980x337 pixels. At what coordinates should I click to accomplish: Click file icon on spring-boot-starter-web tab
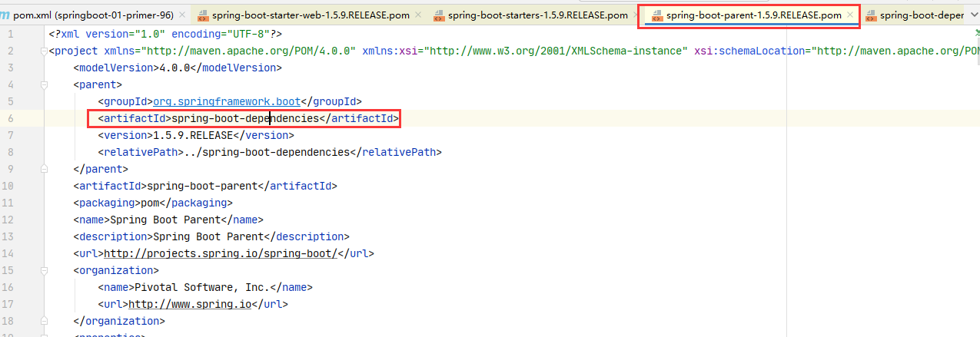[x=203, y=15]
